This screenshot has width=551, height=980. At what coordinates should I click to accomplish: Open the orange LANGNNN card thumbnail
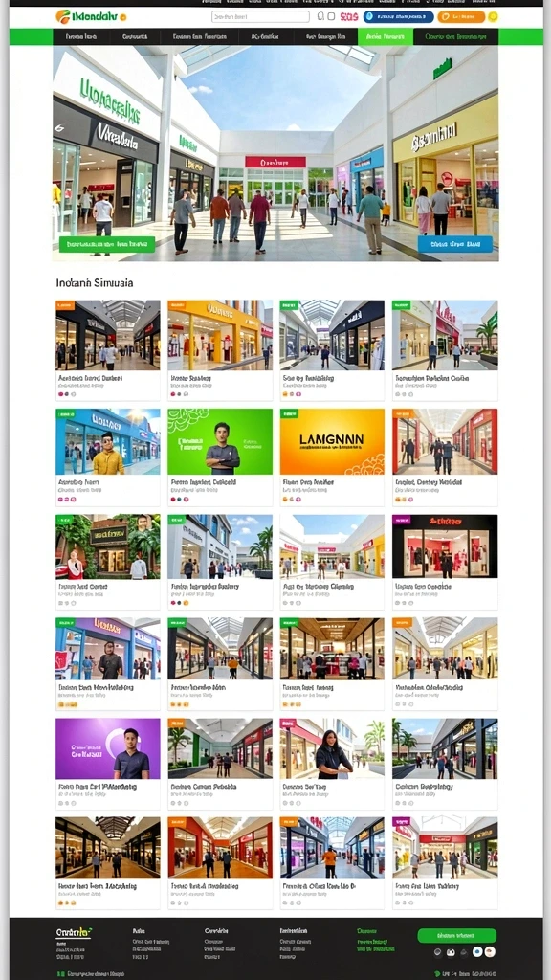pos(332,442)
